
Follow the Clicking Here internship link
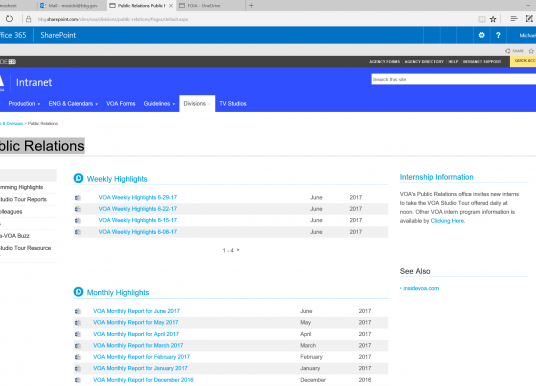tap(447, 221)
